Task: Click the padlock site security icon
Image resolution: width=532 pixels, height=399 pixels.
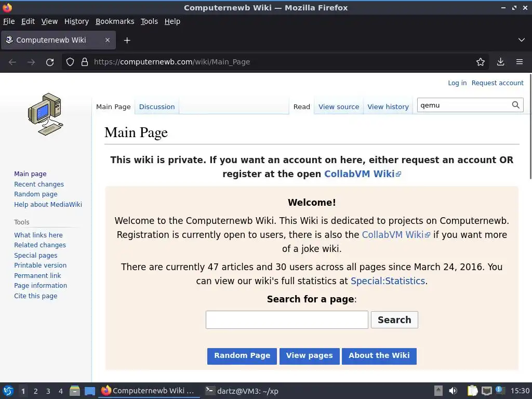Action: 85,62
